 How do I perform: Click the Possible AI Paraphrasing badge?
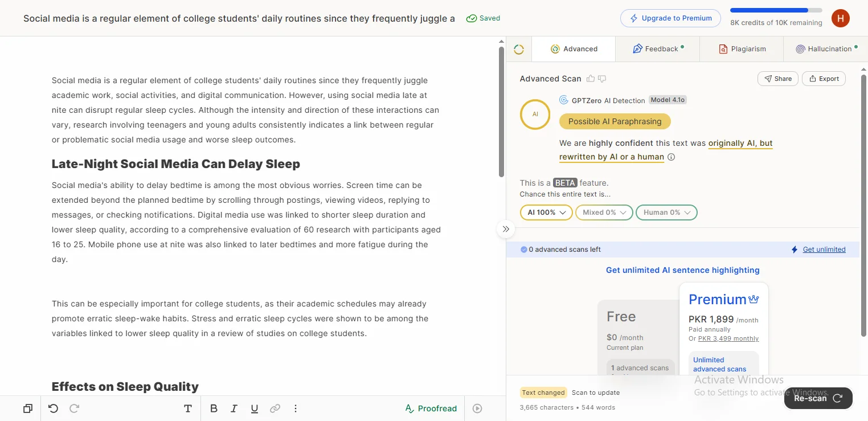click(615, 121)
